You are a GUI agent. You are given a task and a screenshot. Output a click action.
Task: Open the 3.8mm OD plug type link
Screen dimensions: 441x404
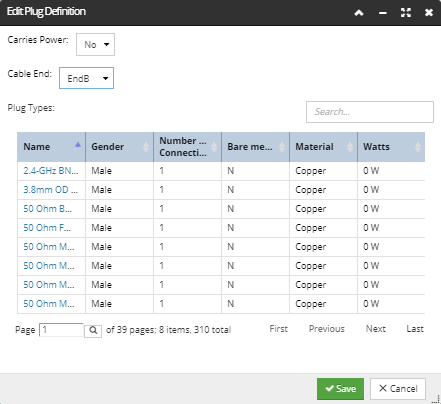pyautogui.click(x=50, y=190)
